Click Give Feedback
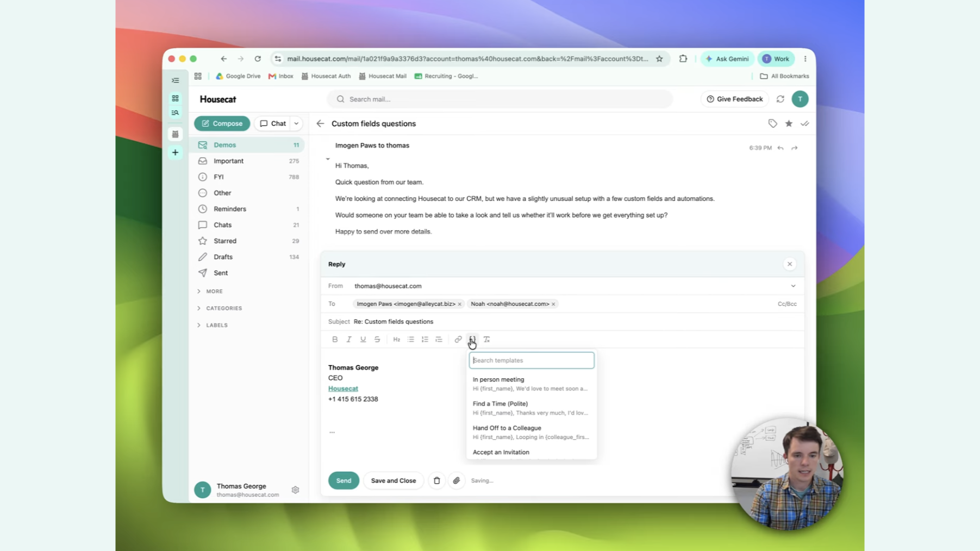Image resolution: width=980 pixels, height=551 pixels. click(x=734, y=99)
